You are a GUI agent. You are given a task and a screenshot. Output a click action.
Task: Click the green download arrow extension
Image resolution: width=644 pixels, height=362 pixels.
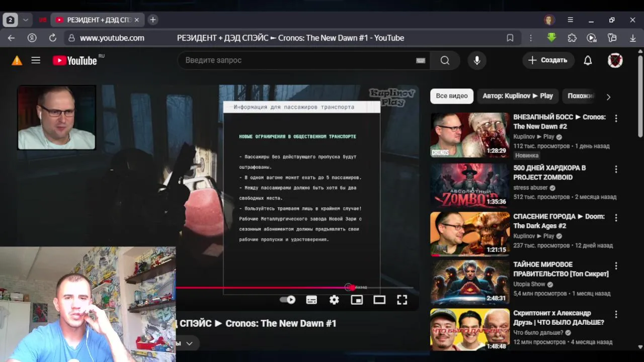551,38
